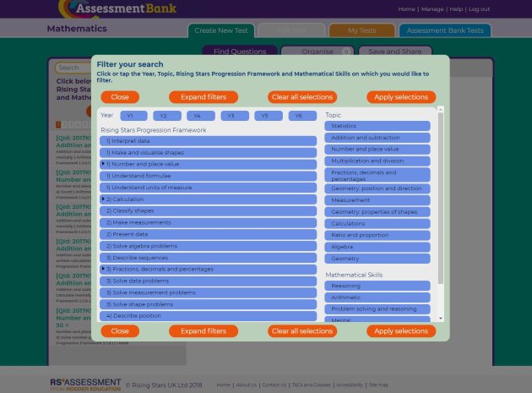Switch to Save and Share tab

coord(395,51)
